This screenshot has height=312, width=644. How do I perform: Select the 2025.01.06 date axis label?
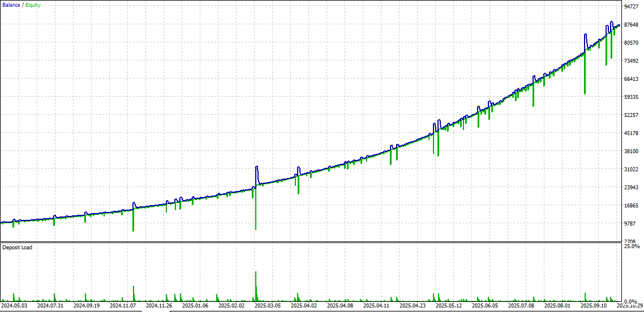(195, 306)
